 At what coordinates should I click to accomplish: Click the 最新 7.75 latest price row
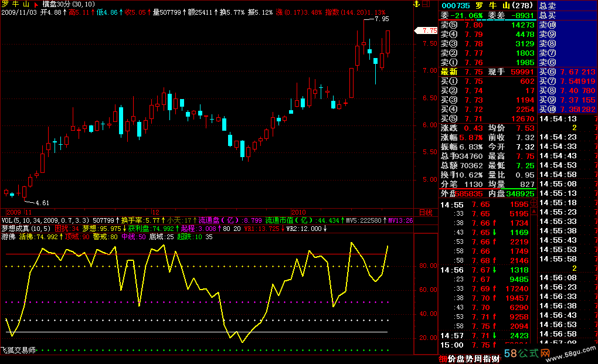pos(462,72)
